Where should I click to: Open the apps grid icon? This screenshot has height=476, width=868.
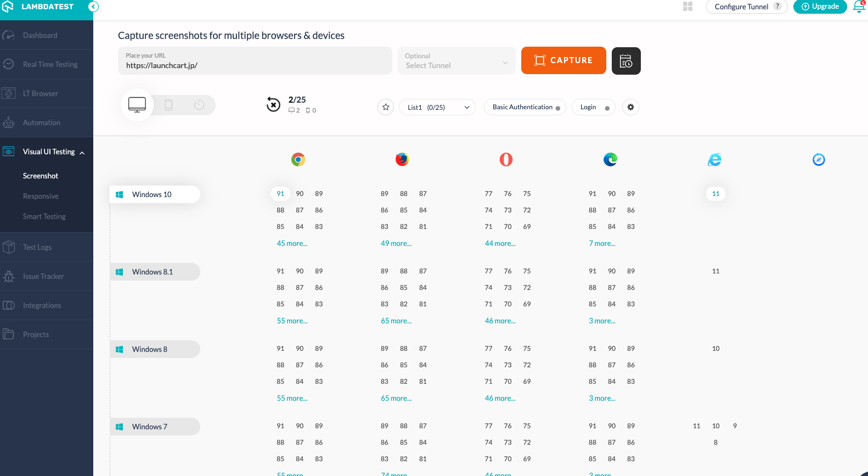pos(687,7)
